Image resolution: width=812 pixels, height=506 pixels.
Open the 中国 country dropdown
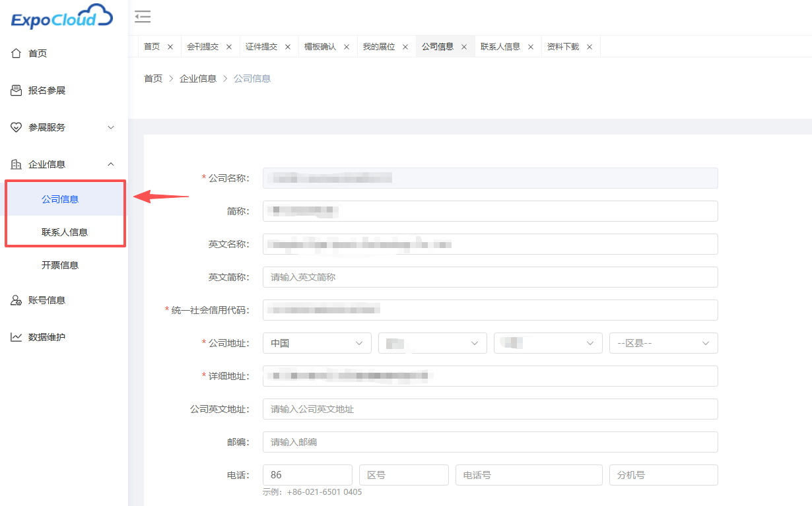pyautogui.click(x=317, y=343)
